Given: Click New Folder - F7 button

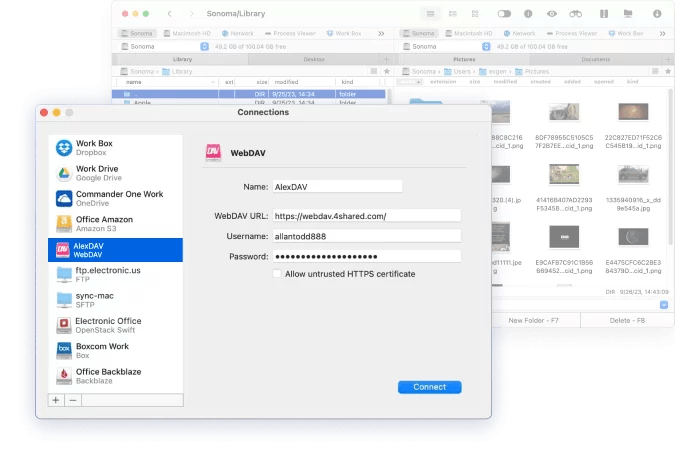Looking at the screenshot, I should [533, 320].
